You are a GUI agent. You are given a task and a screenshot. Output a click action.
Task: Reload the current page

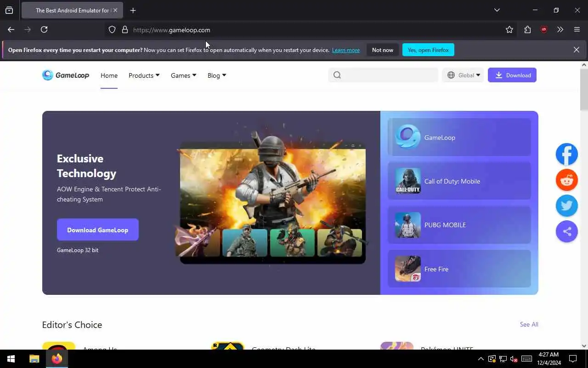coord(44,29)
